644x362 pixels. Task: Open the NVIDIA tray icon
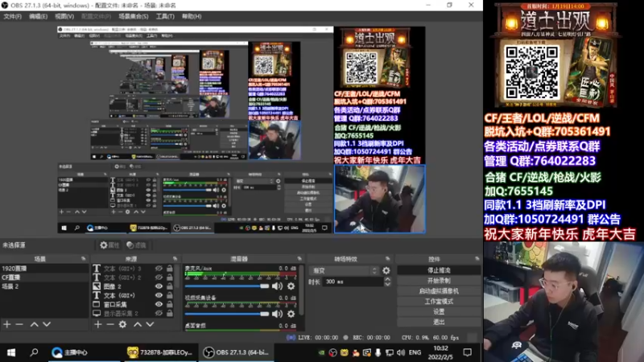[x=321, y=352]
